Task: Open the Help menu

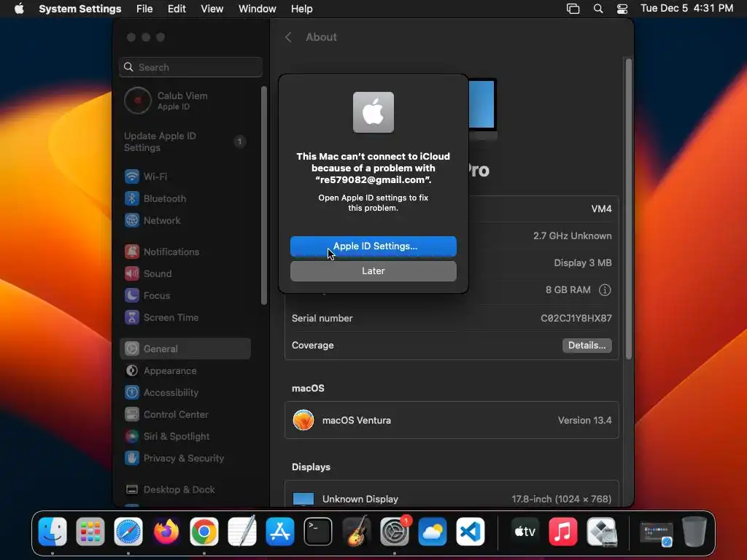Action: [301, 9]
